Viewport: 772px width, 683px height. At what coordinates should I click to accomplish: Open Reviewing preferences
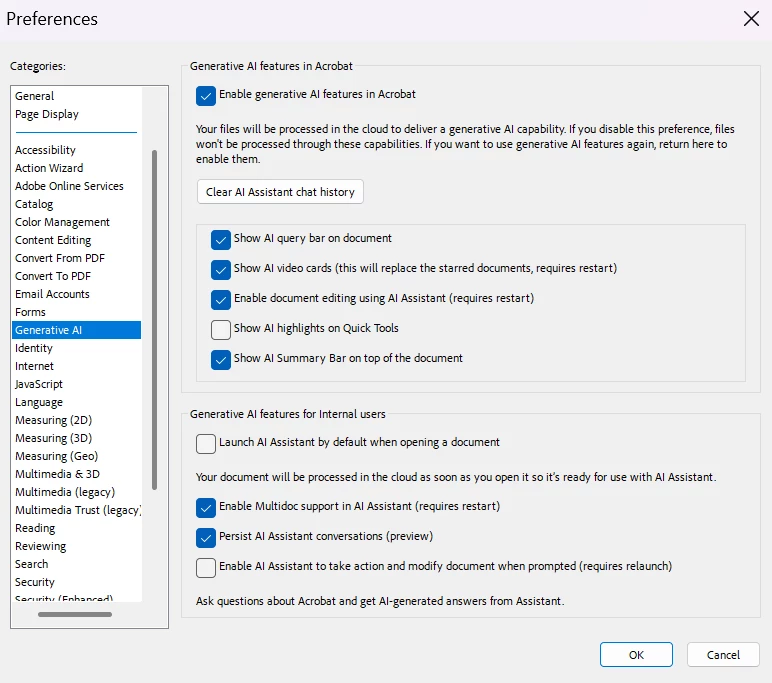pos(76,546)
